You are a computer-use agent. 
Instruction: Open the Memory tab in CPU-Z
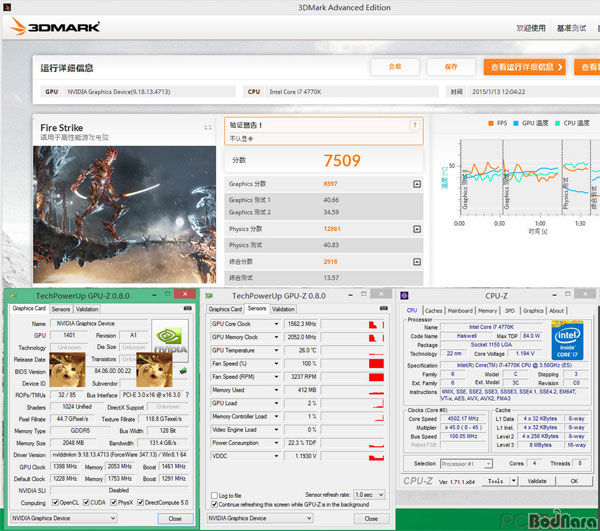487,311
